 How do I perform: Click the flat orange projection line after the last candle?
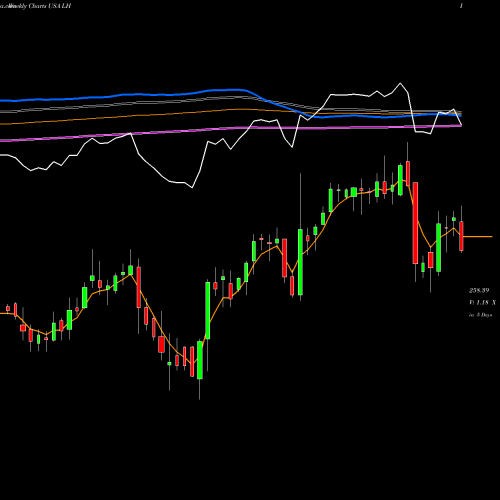click(x=477, y=237)
